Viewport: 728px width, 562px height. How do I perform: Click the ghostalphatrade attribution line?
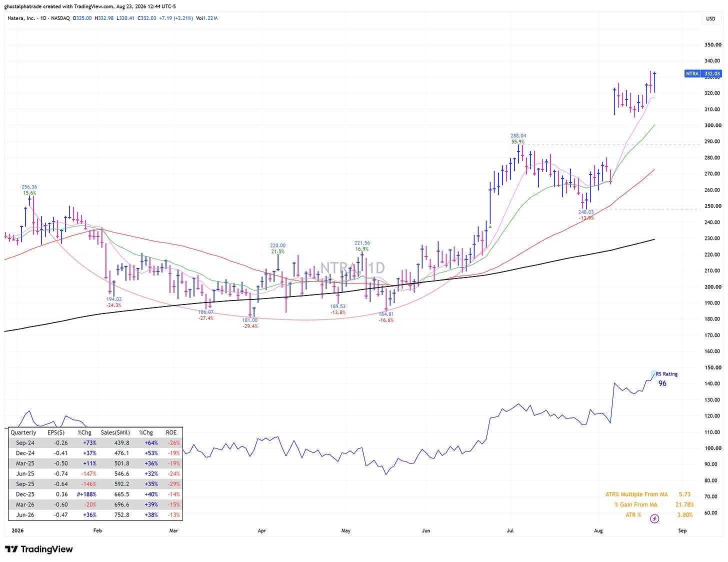(x=90, y=6)
